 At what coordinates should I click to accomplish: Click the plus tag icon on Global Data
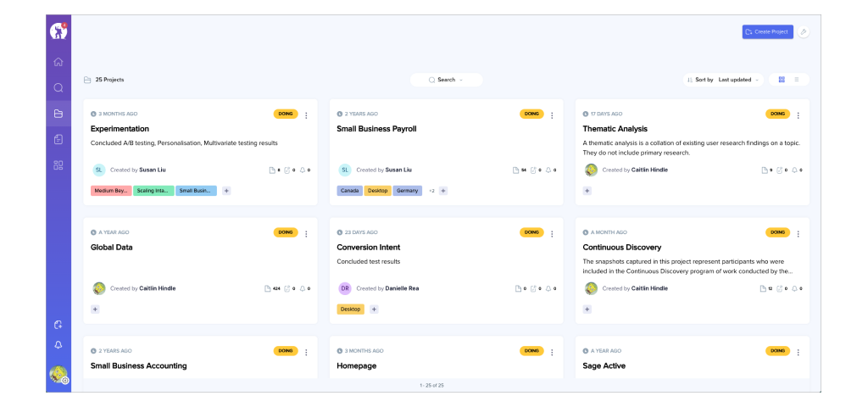tap(95, 309)
